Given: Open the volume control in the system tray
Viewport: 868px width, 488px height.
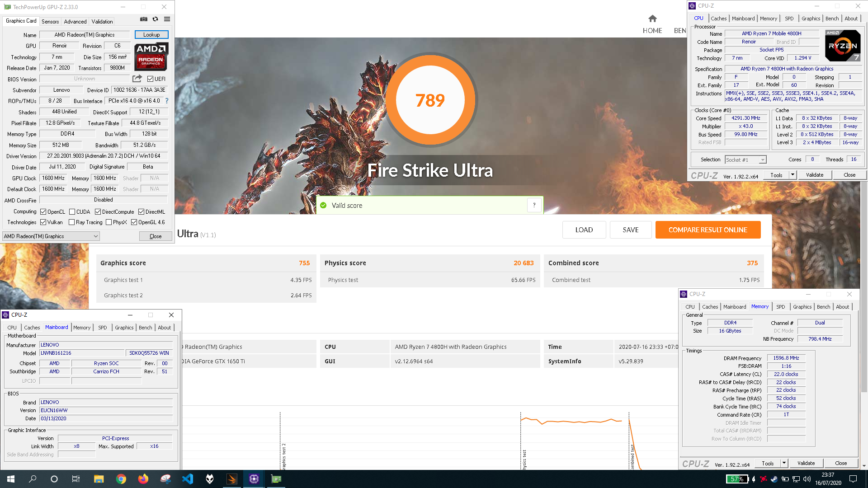Looking at the screenshot, I should click(807, 479).
